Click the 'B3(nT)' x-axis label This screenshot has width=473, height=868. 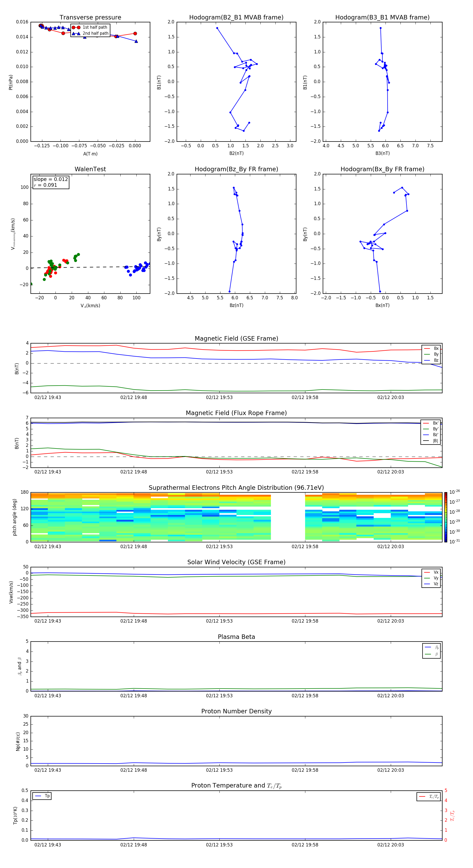382,153
